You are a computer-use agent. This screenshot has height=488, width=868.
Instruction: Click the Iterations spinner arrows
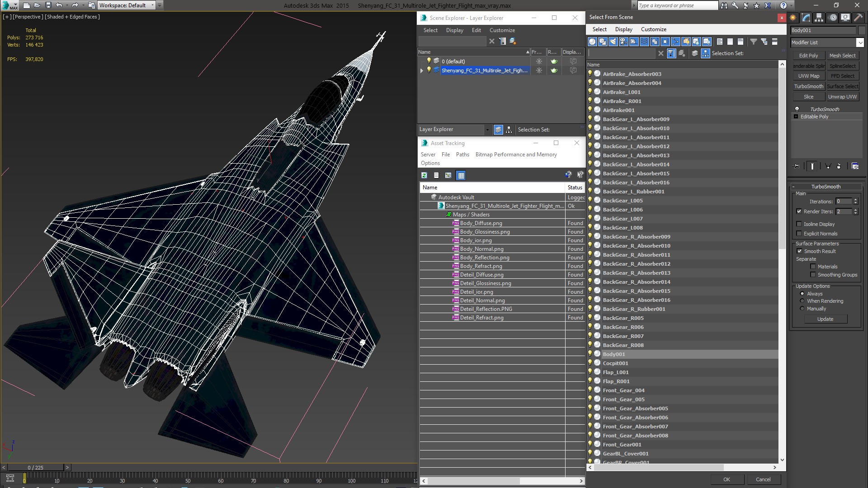(x=855, y=202)
